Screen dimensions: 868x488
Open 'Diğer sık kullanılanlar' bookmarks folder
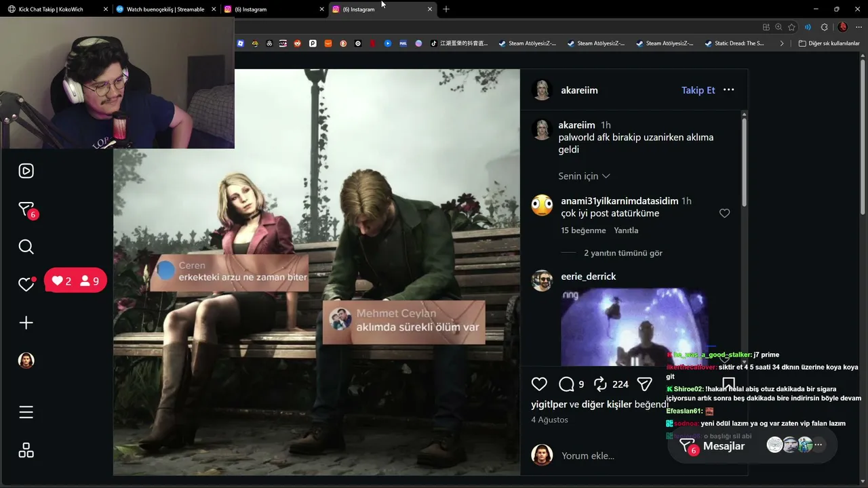[829, 43]
